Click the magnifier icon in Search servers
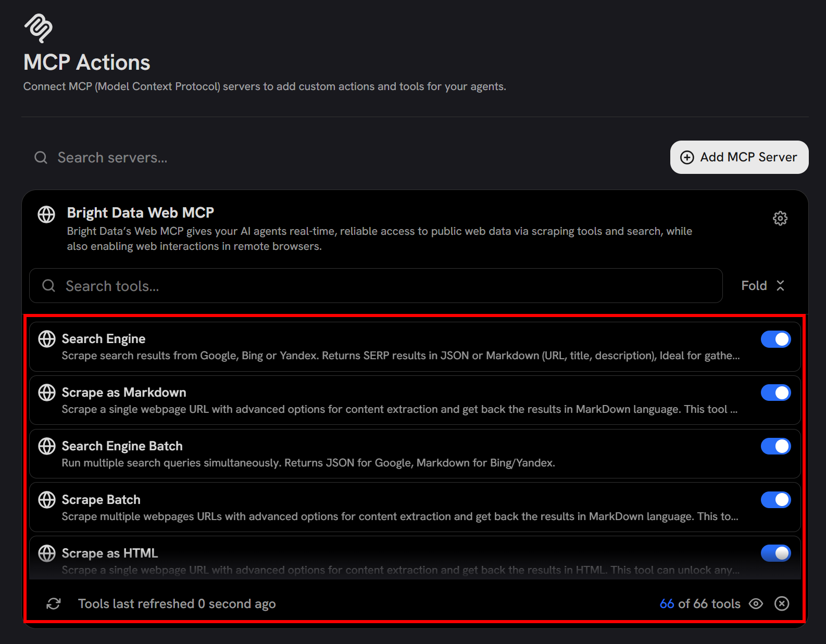Viewport: 826px width, 644px height. point(41,157)
